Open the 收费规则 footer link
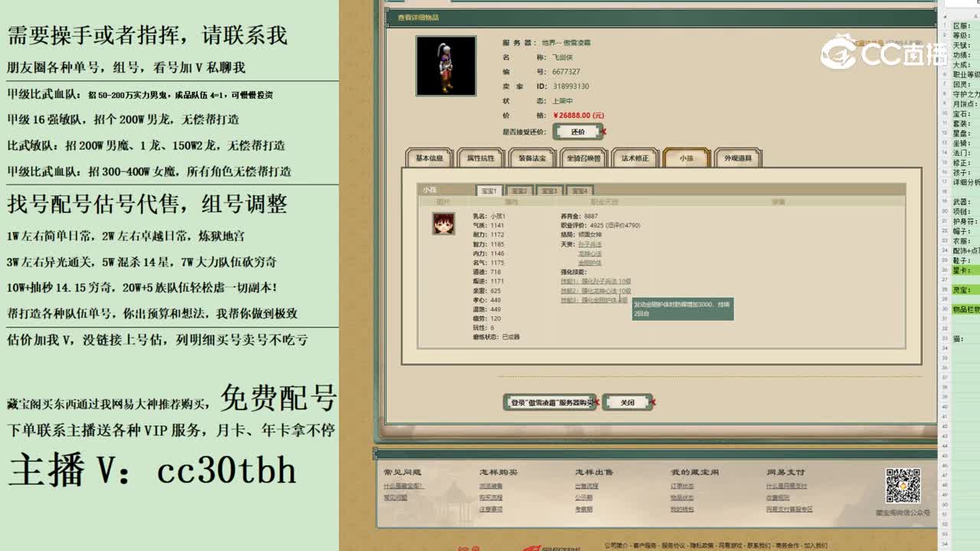 tap(779, 497)
